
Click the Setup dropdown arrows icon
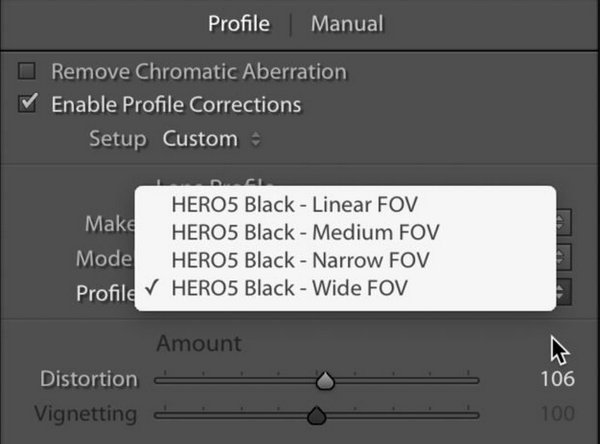click(x=256, y=139)
